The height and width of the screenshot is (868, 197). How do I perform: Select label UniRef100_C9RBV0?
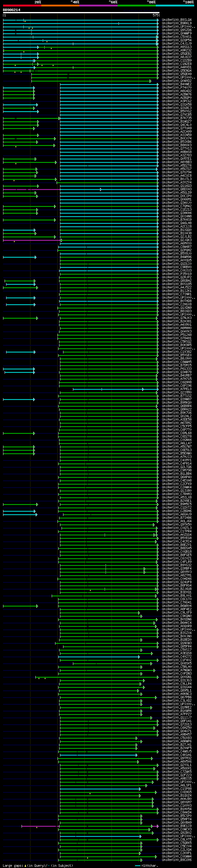tap(177, 267)
